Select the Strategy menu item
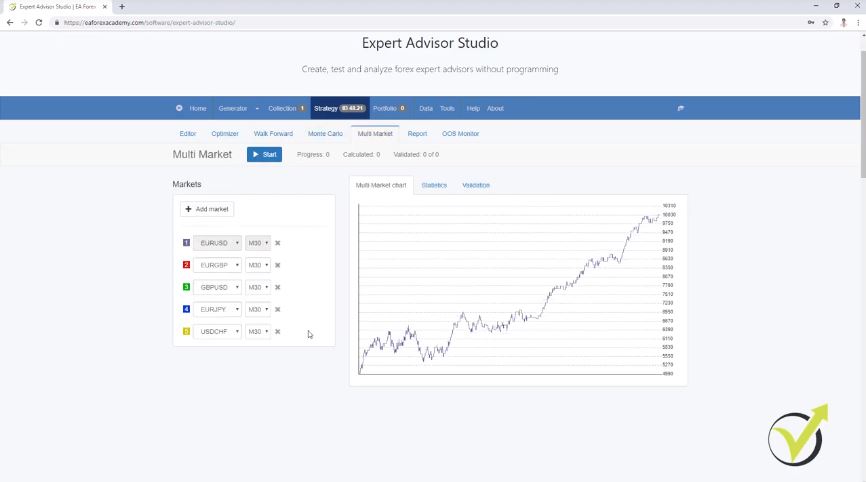 tap(339, 109)
